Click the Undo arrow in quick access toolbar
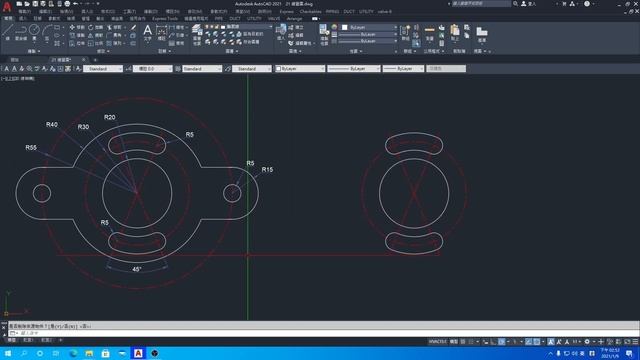The height and width of the screenshot is (360, 640). 76,4
